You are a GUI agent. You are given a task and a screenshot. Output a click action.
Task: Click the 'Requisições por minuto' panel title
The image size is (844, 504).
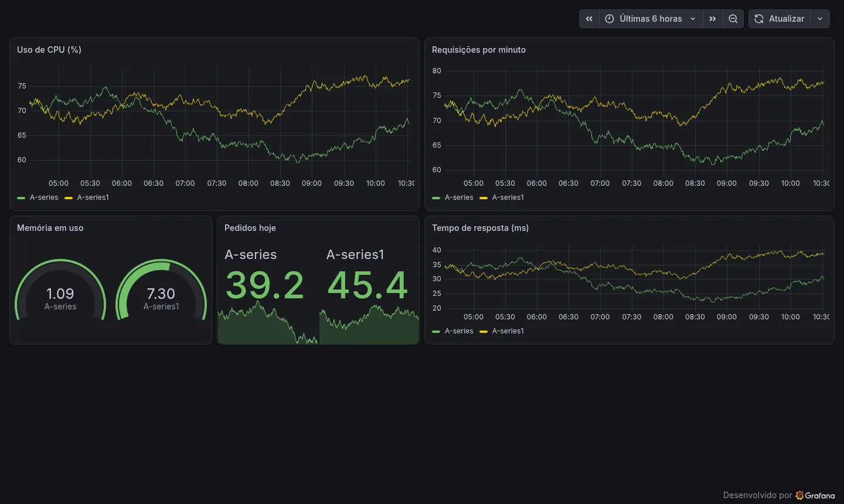click(x=479, y=50)
